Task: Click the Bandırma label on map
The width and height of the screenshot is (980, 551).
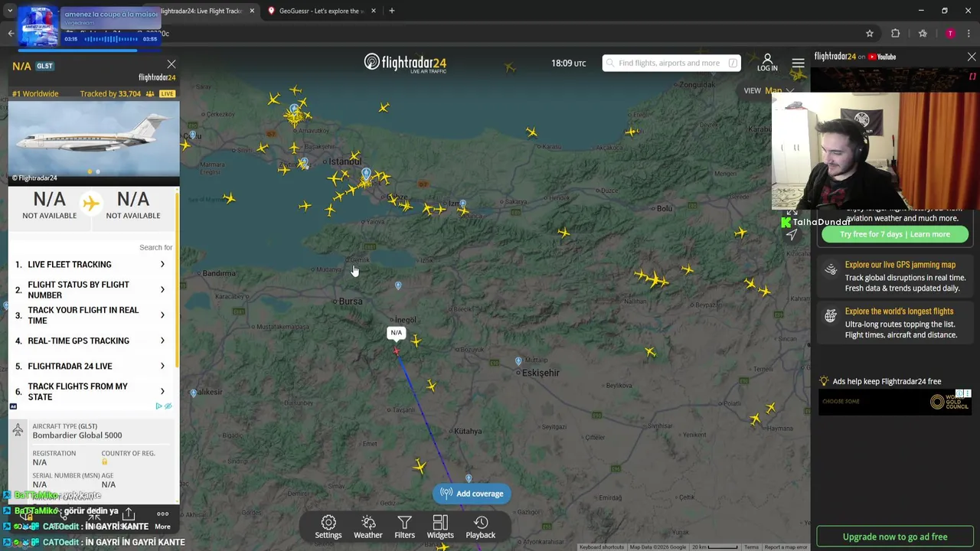Action: pos(220,273)
